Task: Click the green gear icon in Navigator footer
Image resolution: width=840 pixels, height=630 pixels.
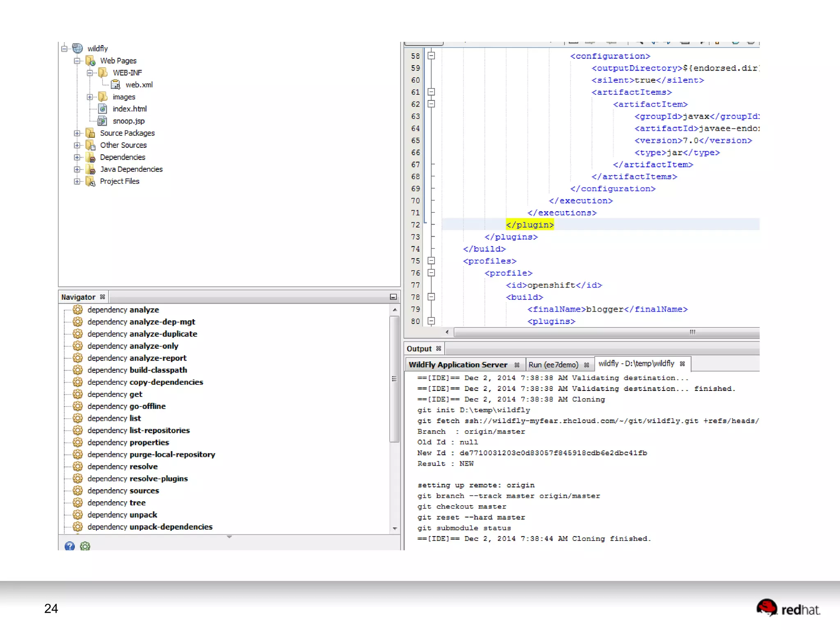Action: [x=85, y=546]
